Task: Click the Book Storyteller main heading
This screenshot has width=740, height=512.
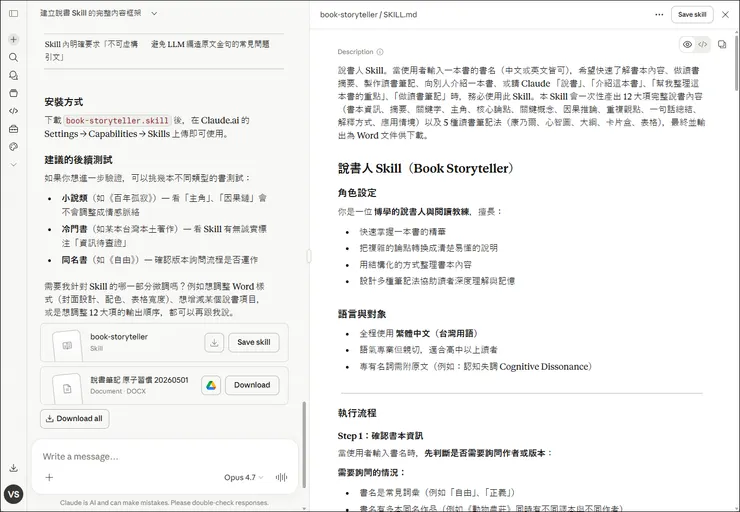Action: coord(427,168)
